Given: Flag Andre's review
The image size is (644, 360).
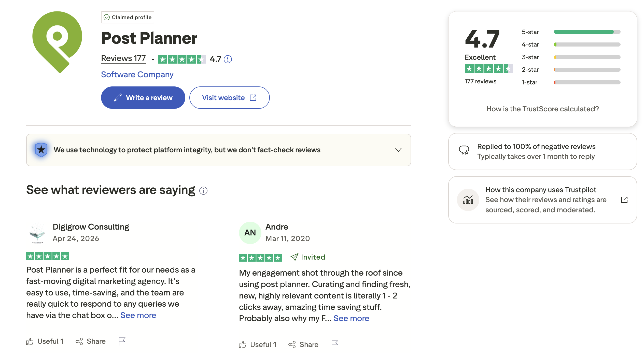Looking at the screenshot, I should 335,344.
